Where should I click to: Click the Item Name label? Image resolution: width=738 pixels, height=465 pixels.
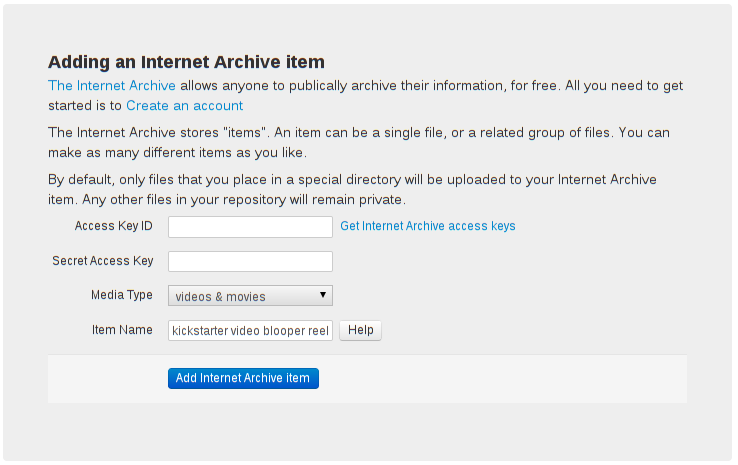click(122, 330)
